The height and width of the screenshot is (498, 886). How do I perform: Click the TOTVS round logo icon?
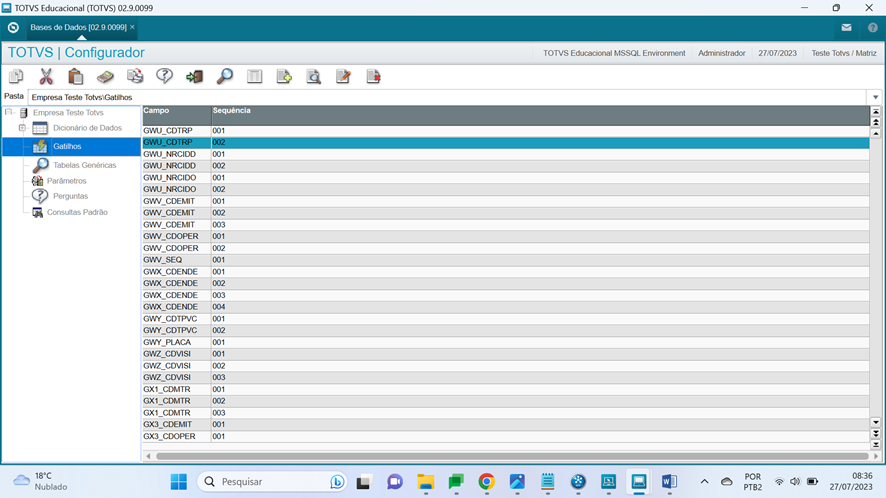pyautogui.click(x=13, y=27)
